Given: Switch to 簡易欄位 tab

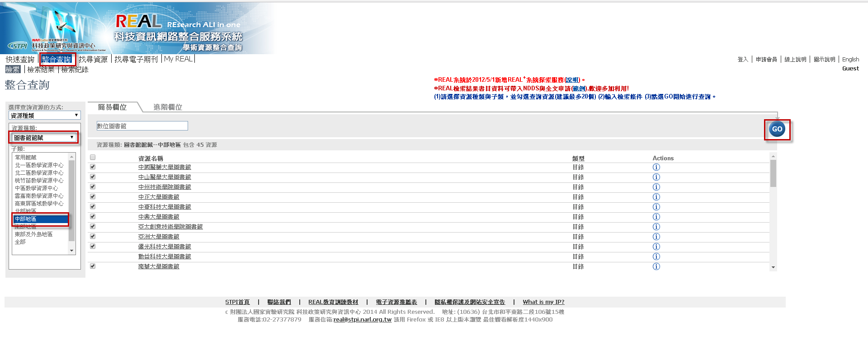Looking at the screenshot, I should pyautogui.click(x=112, y=107).
